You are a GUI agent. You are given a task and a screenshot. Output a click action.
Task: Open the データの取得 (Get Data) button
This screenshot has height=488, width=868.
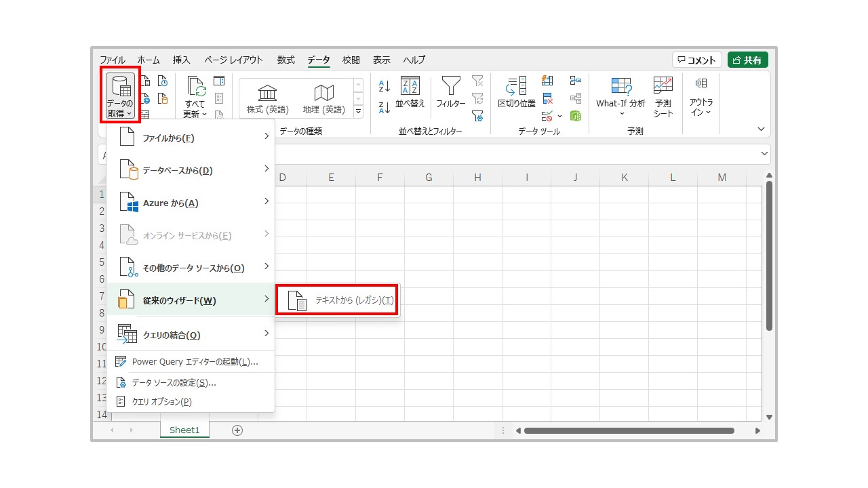pyautogui.click(x=120, y=95)
